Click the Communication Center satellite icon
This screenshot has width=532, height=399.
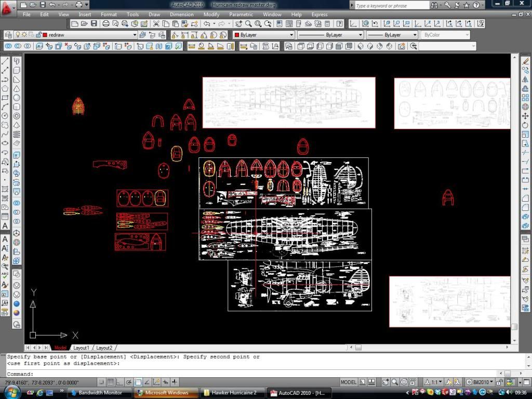click(x=457, y=5)
